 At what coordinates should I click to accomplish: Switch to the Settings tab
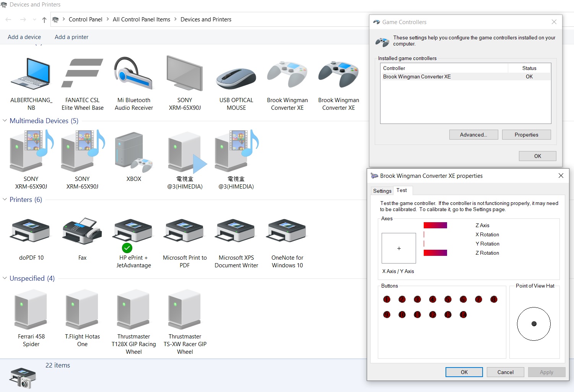tap(382, 191)
